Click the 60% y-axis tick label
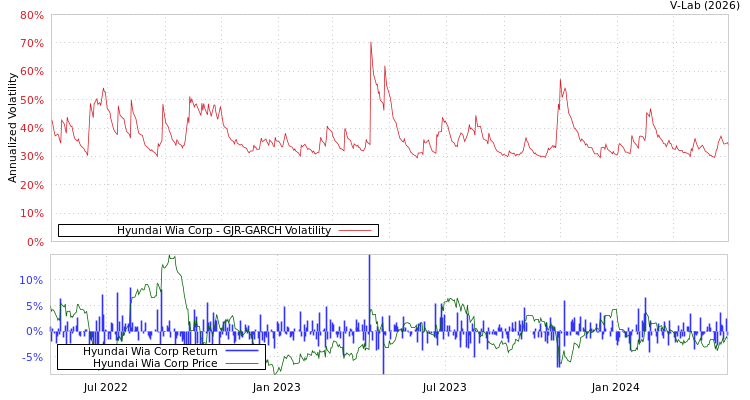The image size is (750, 400). tap(31, 72)
